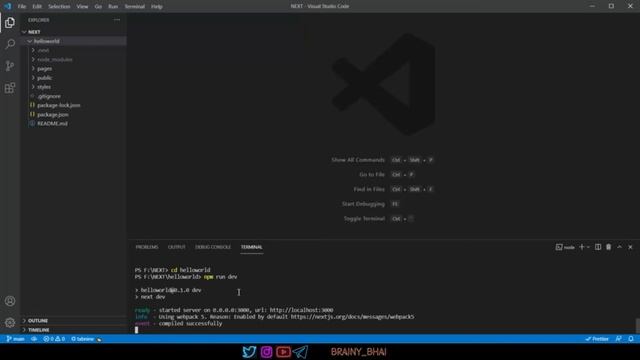
Task: Select the Terminal tab
Action: pyautogui.click(x=251, y=247)
